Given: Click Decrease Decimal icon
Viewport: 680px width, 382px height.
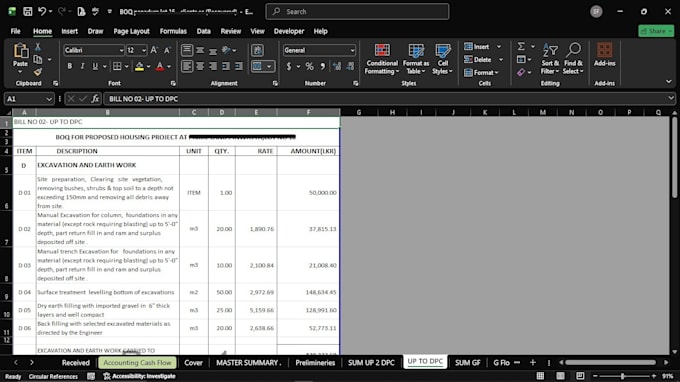Looking at the screenshot, I should [x=350, y=66].
